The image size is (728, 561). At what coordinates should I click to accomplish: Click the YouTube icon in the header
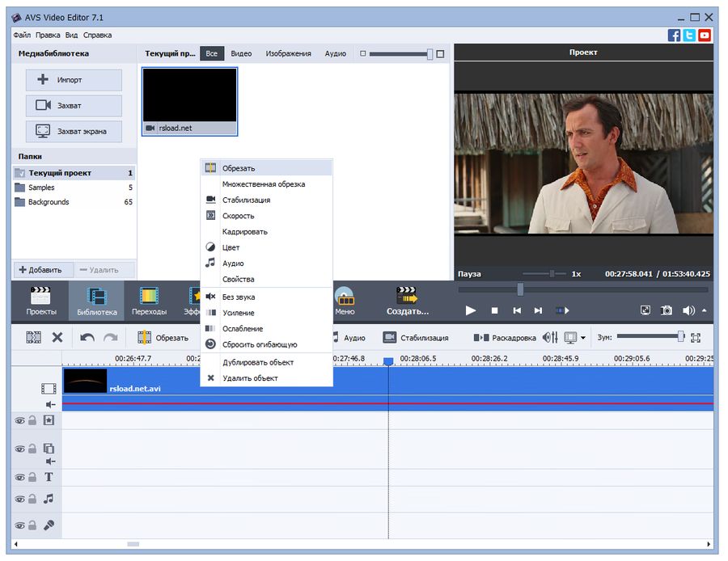click(705, 35)
